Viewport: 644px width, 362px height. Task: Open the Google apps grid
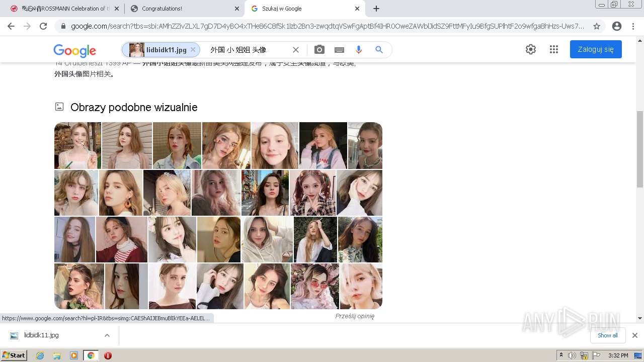click(554, 49)
